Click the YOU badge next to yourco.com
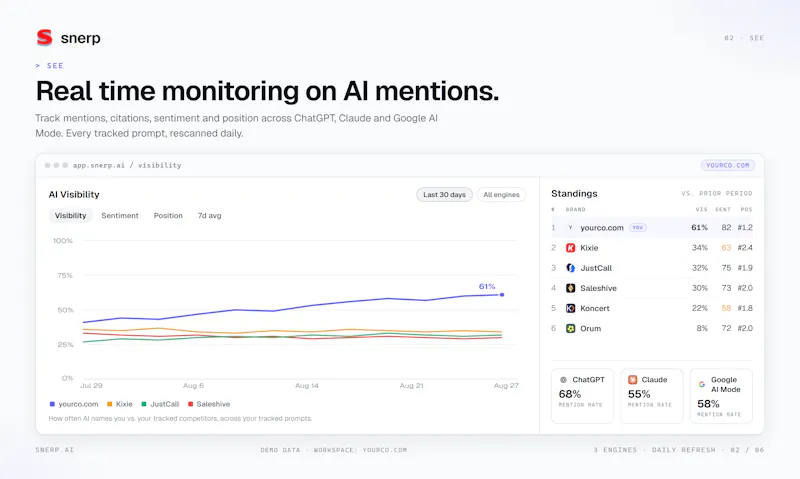 (x=638, y=228)
